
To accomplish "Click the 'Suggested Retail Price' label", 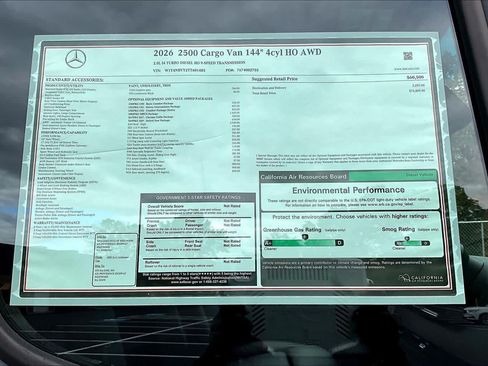I will pyautogui.click(x=275, y=79).
